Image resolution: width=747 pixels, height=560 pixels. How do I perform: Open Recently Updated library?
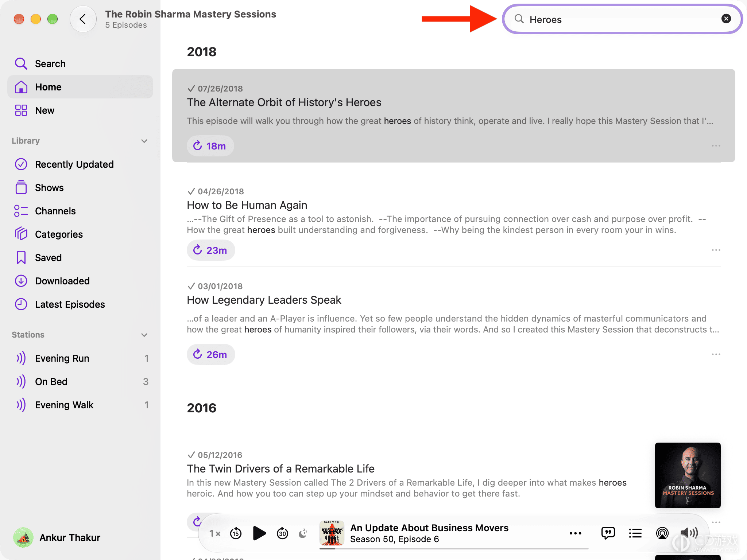(x=80, y=164)
